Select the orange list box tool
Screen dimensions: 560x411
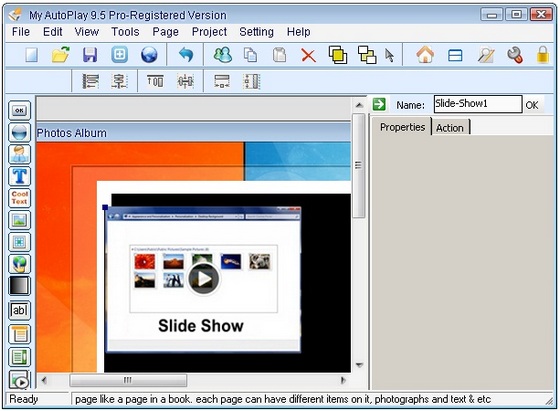[20, 335]
